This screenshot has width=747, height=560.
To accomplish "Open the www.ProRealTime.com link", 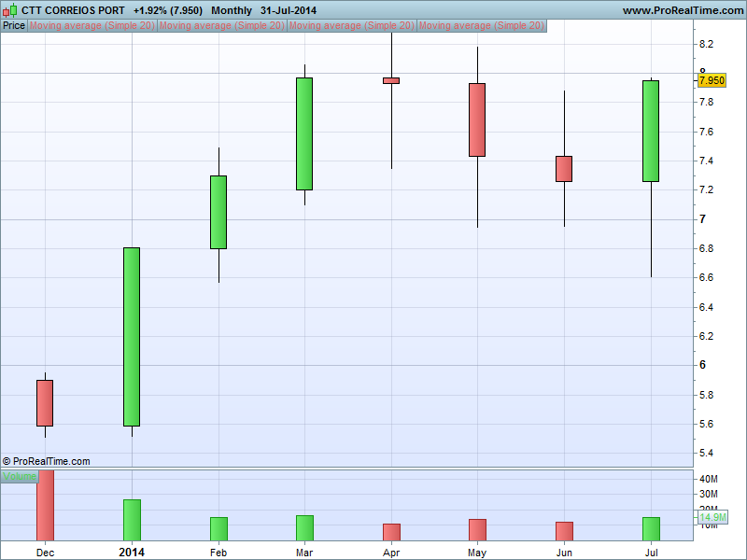I will (x=683, y=10).
